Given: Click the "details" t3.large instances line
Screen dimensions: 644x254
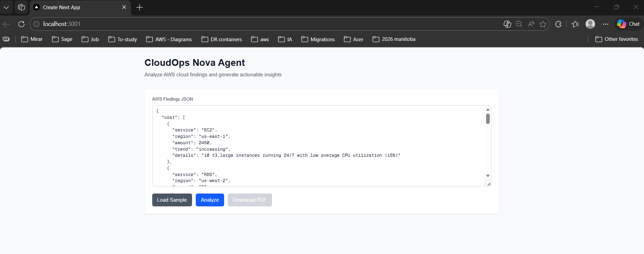Looking at the screenshot, I should tap(286, 155).
